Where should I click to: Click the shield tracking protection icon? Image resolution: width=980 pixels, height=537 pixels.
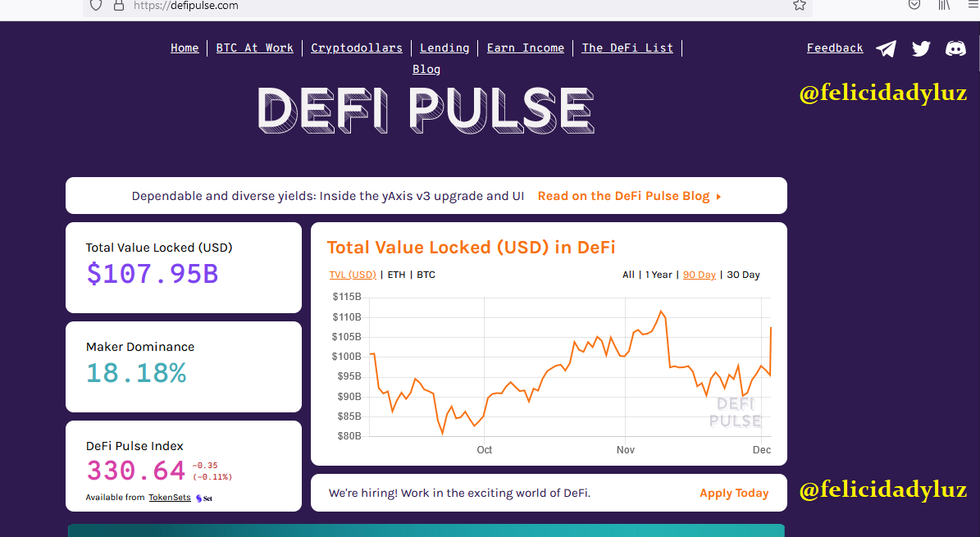(96, 5)
